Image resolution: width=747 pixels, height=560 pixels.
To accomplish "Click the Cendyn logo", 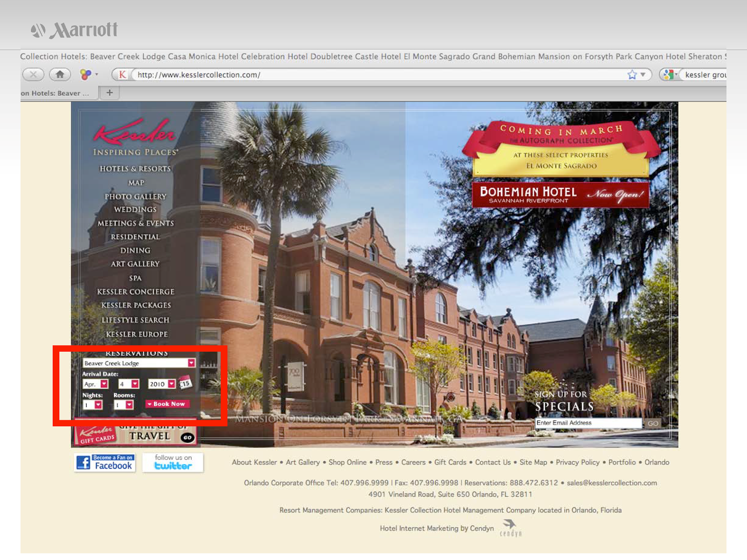I will (x=510, y=528).
